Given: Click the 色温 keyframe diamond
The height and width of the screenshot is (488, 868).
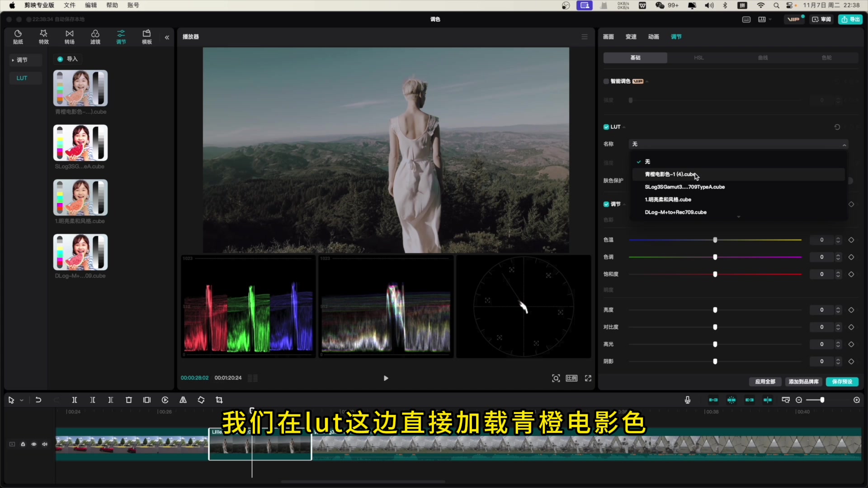Looking at the screenshot, I should point(851,240).
